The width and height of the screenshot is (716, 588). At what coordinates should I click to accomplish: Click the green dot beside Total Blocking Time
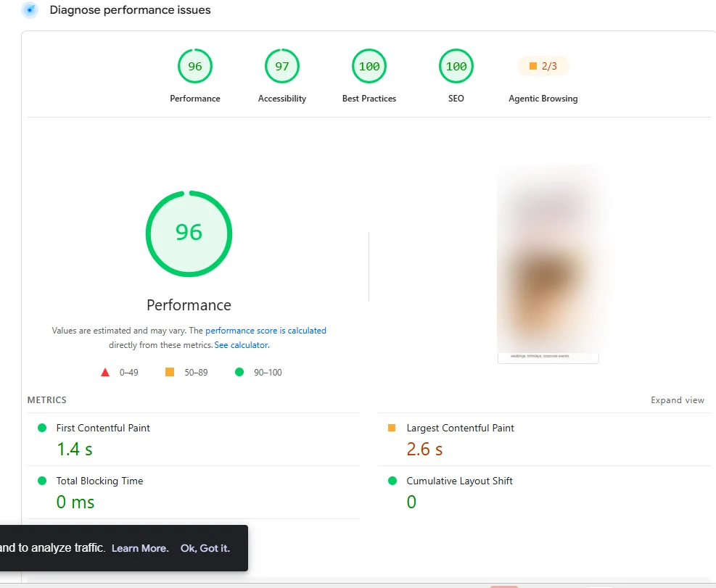42,481
